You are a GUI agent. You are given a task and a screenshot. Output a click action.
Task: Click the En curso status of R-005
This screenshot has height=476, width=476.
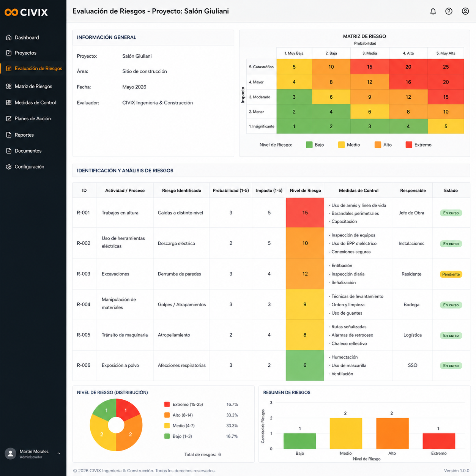[x=451, y=335]
